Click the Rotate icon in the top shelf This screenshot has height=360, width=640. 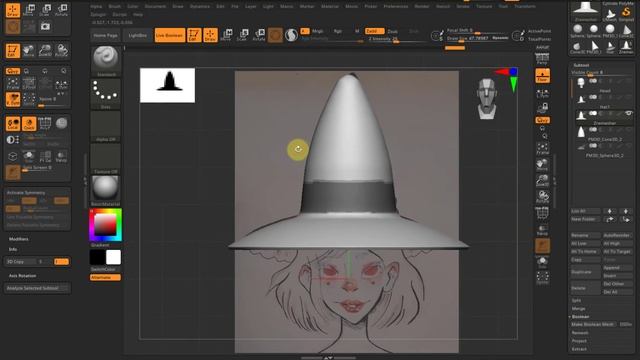point(259,35)
